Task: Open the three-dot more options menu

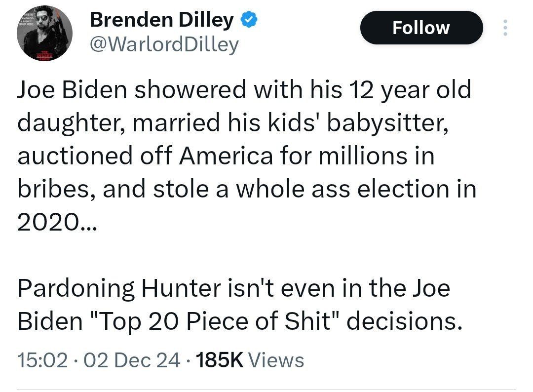Action: (505, 28)
